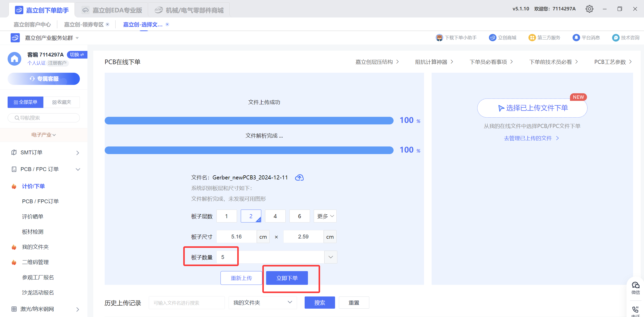Click the cloud upload icon beside file name
644x317 pixels.
299,178
